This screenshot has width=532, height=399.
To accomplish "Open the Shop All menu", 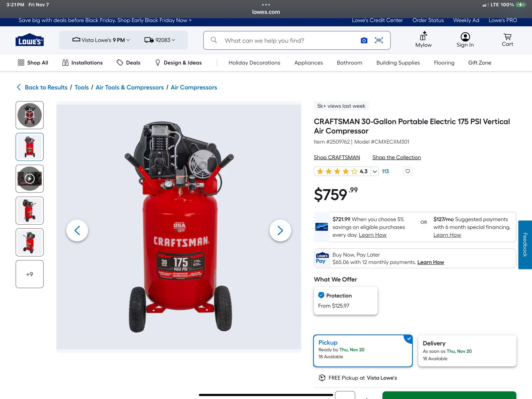I will click(33, 63).
